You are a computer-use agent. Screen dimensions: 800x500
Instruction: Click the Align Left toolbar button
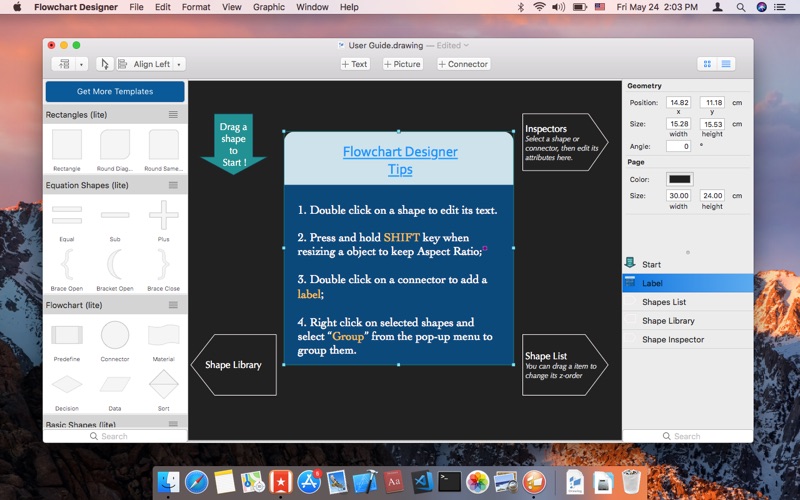145,64
